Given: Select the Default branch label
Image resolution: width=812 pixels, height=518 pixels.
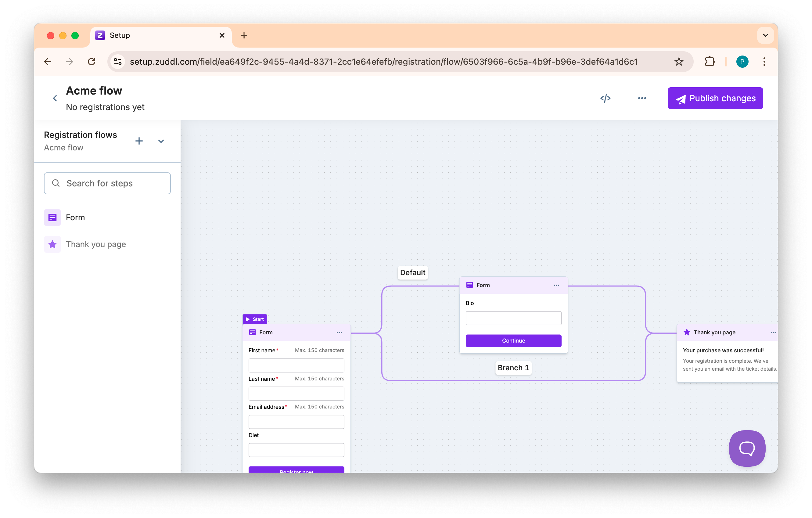Looking at the screenshot, I should tap(412, 272).
